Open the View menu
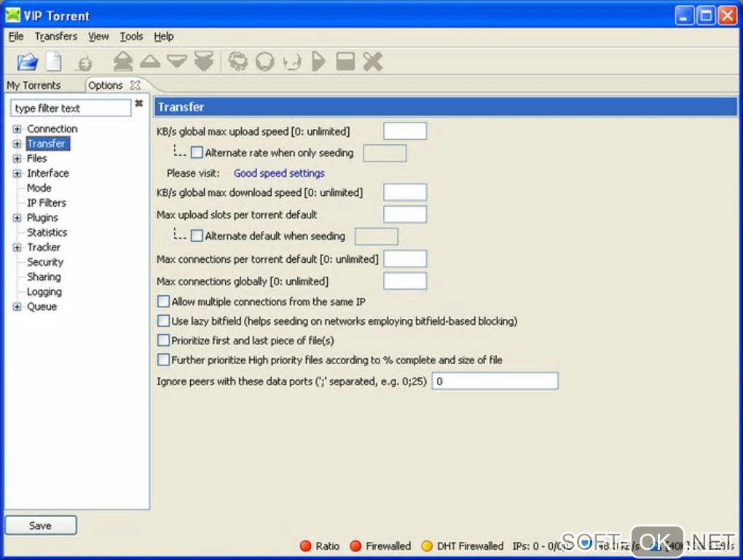The height and width of the screenshot is (560, 743). 98,36
